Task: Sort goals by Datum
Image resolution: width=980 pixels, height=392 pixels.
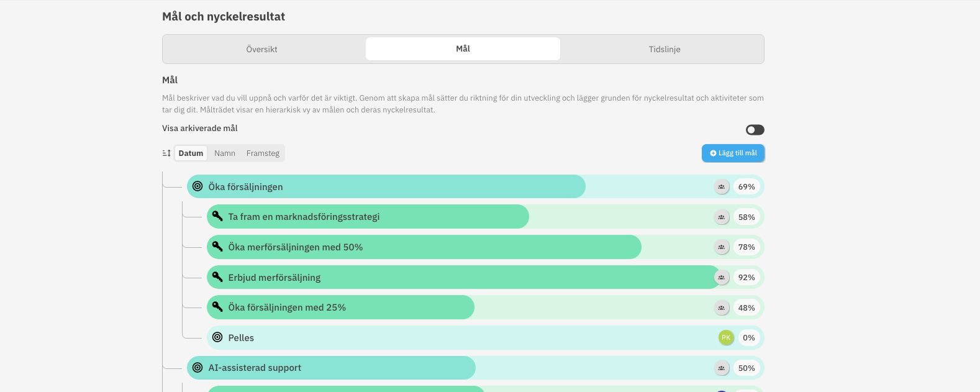Action: tap(191, 153)
